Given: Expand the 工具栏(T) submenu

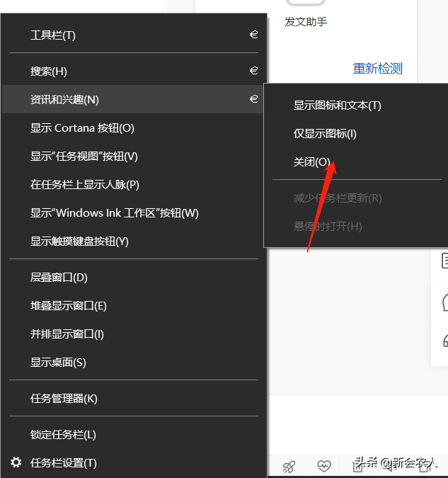Looking at the screenshot, I should [134, 35].
